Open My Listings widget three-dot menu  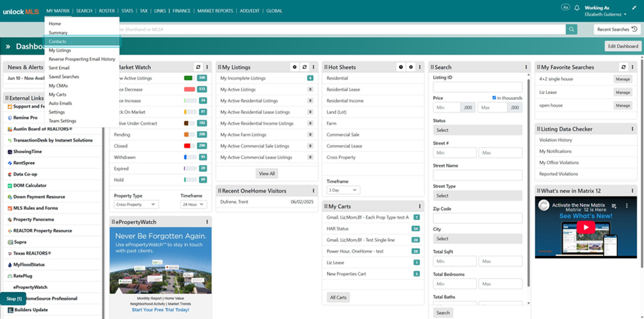coord(313,67)
